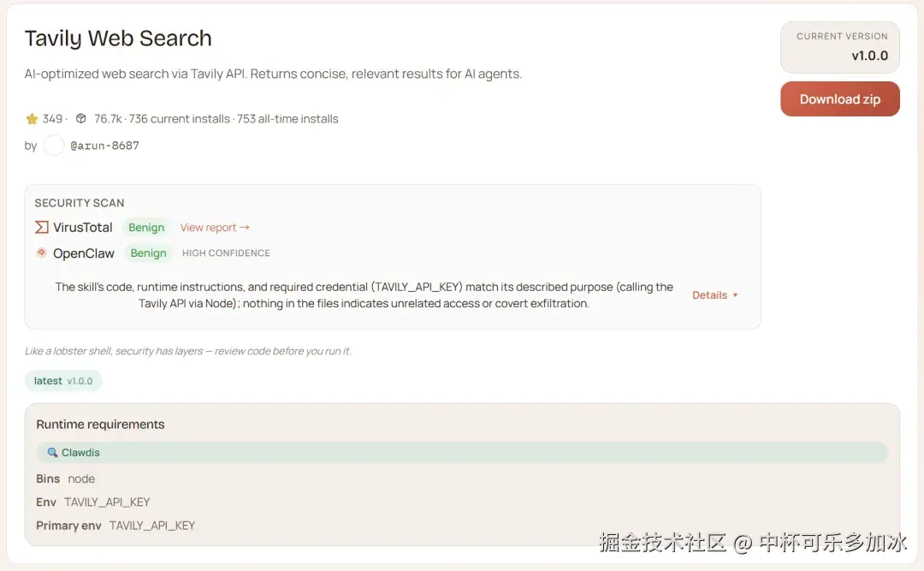Click the VirusTotal logo icon
The height and width of the screenshot is (571, 924).
[x=41, y=228]
